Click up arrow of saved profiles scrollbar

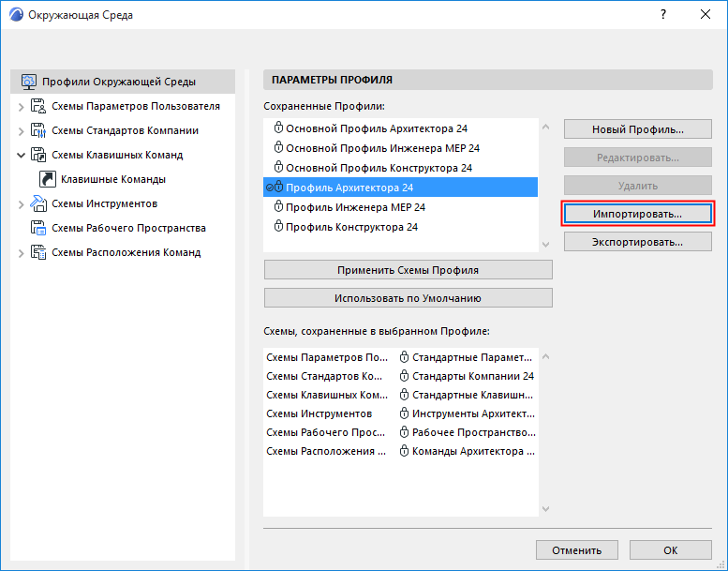(546, 127)
